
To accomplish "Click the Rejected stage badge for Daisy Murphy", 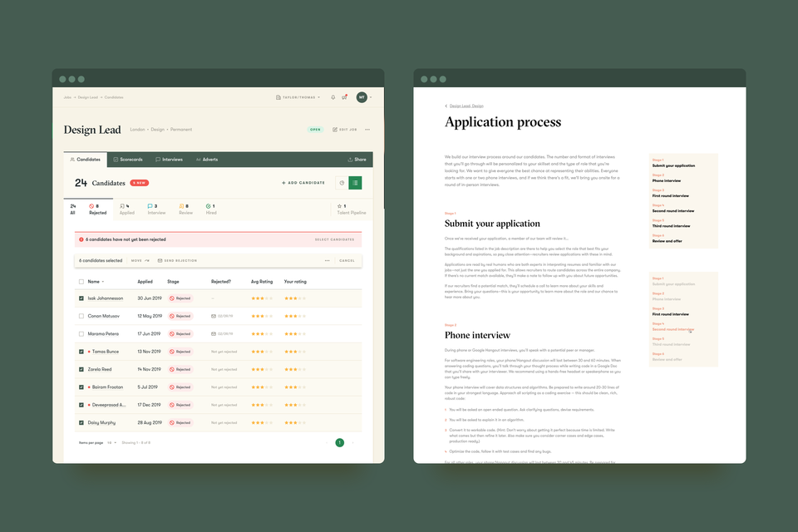I will click(x=180, y=422).
